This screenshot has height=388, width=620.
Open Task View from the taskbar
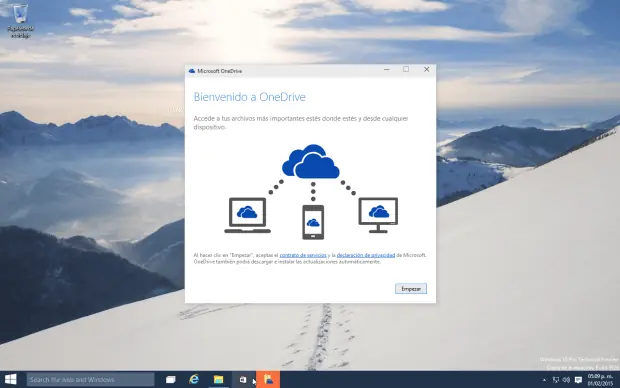pyautogui.click(x=170, y=380)
